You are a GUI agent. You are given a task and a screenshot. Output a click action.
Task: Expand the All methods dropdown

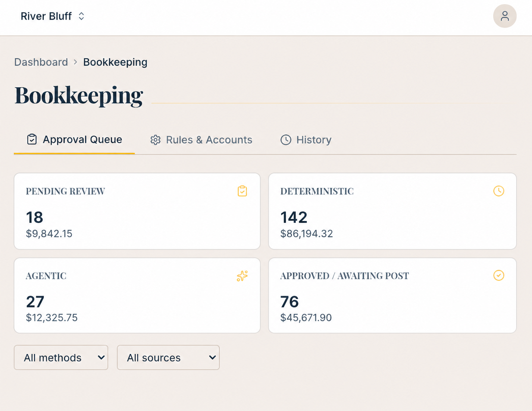61,358
